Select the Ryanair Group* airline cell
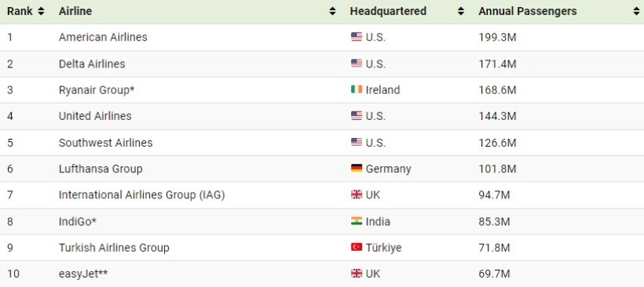The image size is (644, 287). click(x=97, y=90)
